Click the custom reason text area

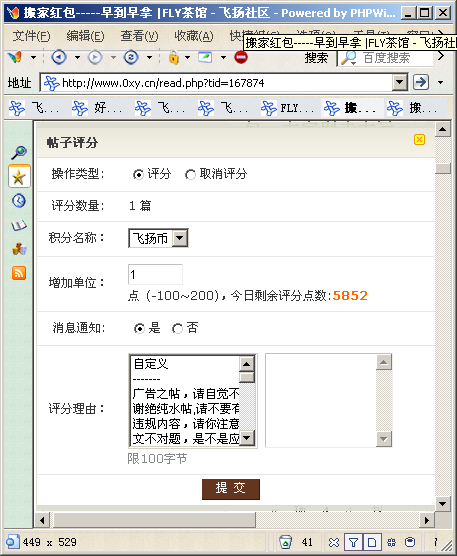point(329,400)
